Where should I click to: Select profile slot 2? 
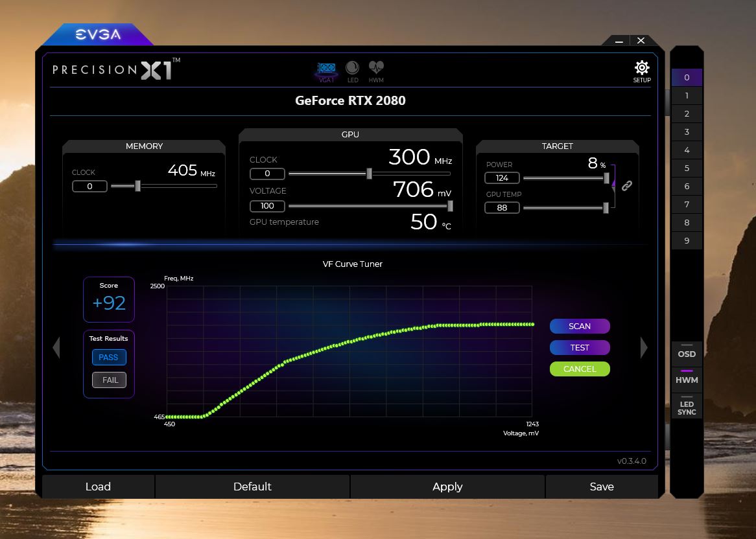687,113
